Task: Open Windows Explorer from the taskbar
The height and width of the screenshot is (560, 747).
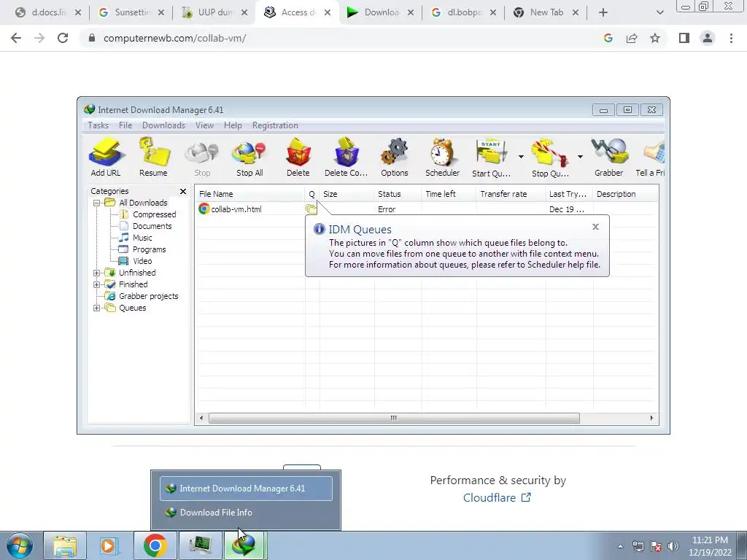Action: (65, 545)
